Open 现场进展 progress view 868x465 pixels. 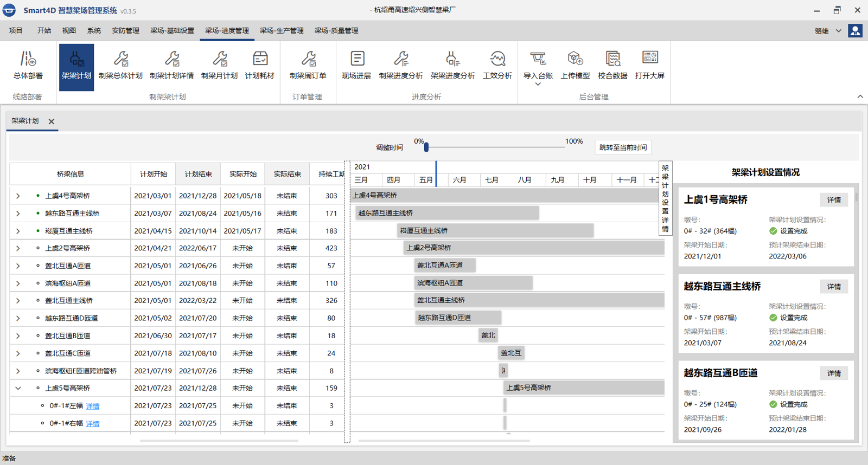point(356,65)
